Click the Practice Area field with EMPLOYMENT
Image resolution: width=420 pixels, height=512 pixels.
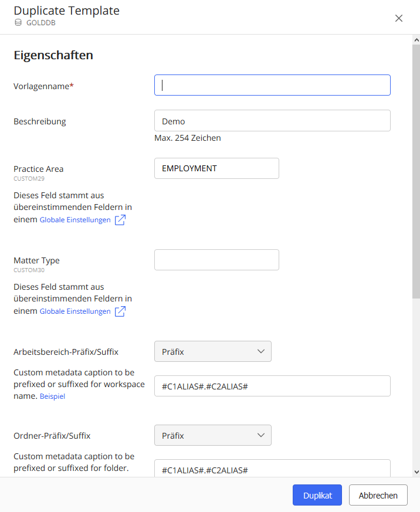point(216,168)
